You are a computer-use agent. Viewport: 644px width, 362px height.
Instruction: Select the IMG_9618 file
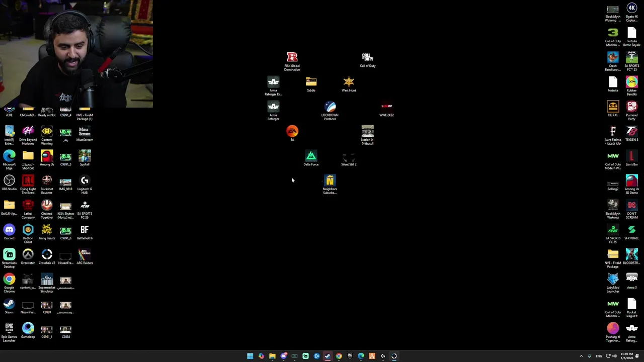pyautogui.click(x=65, y=183)
